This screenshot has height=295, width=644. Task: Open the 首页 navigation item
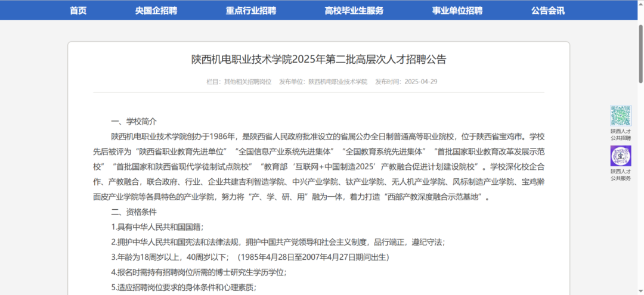(78, 10)
